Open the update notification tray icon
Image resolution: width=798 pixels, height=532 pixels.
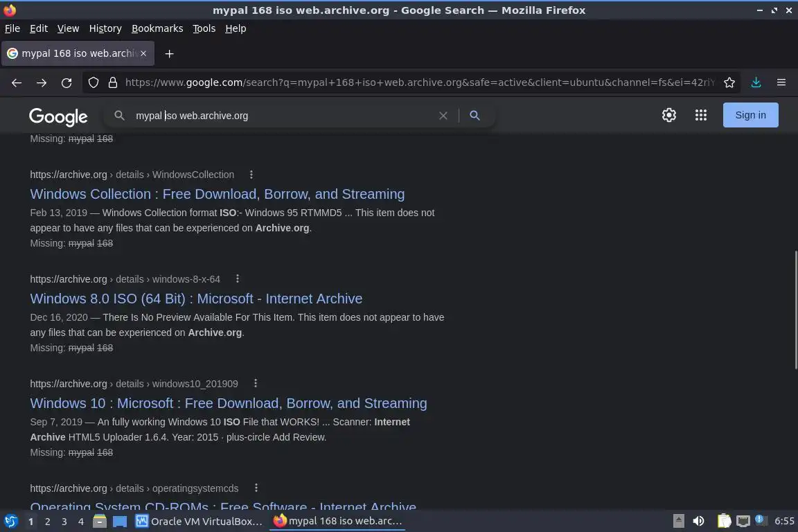(759, 520)
